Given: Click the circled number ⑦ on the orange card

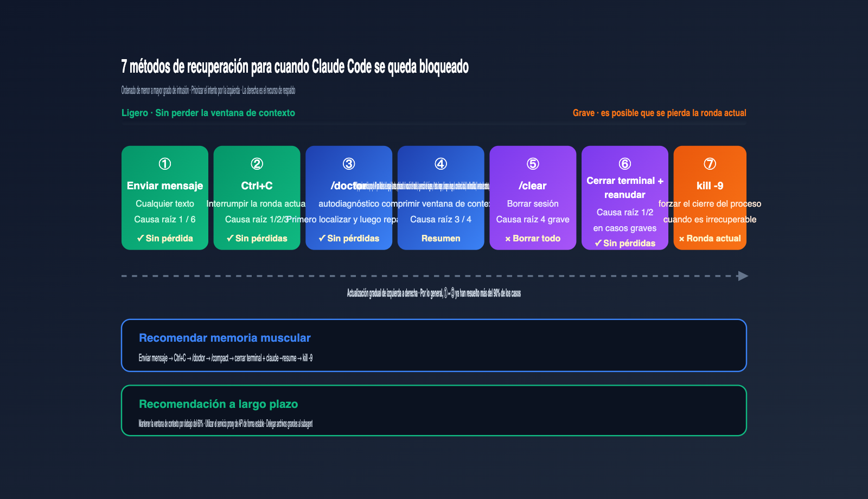Looking at the screenshot, I should 710,164.
